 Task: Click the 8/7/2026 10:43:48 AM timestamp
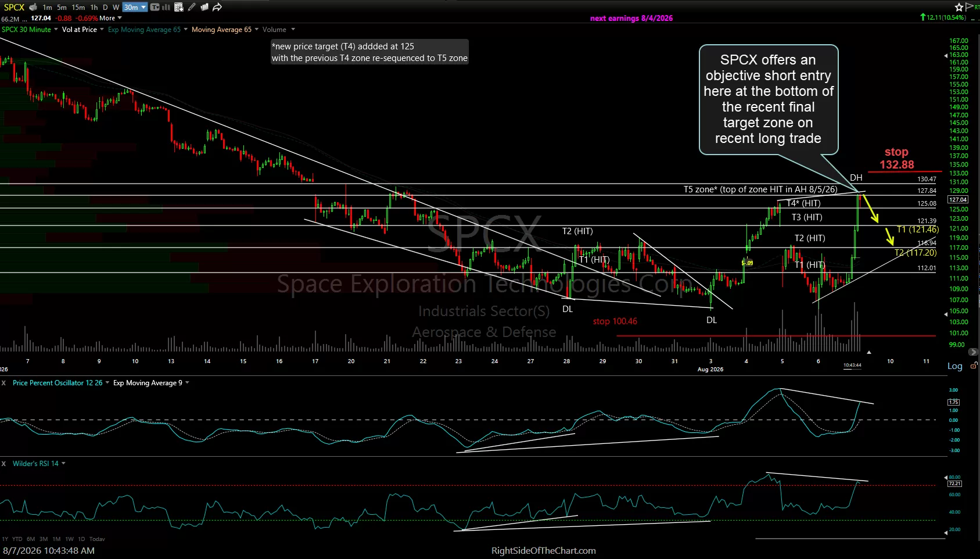pyautogui.click(x=49, y=551)
